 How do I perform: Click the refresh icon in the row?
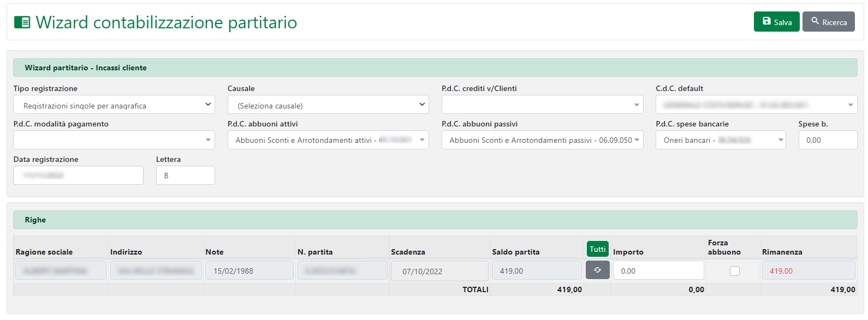tap(597, 270)
